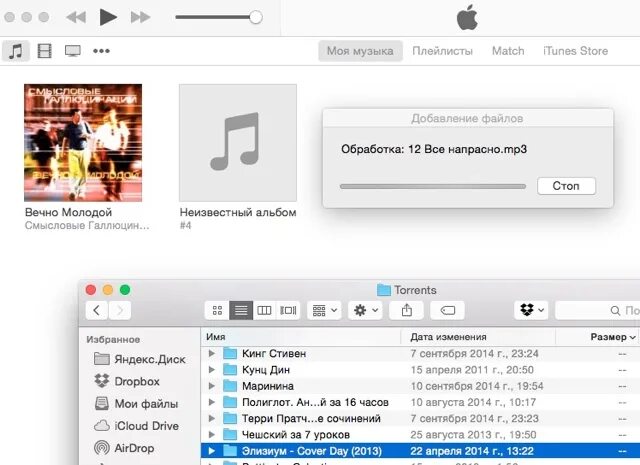Viewport: 640px width, 465px height.
Task: Click the Torrents title folder icon
Action: (384, 290)
